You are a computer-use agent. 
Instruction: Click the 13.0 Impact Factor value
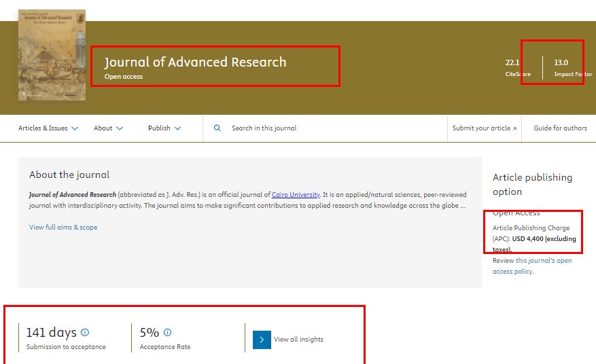561,62
